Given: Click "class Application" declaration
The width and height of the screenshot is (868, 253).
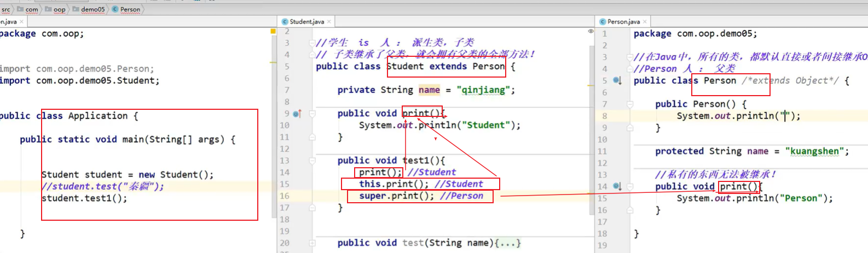Looking at the screenshot, I should pos(82,116).
